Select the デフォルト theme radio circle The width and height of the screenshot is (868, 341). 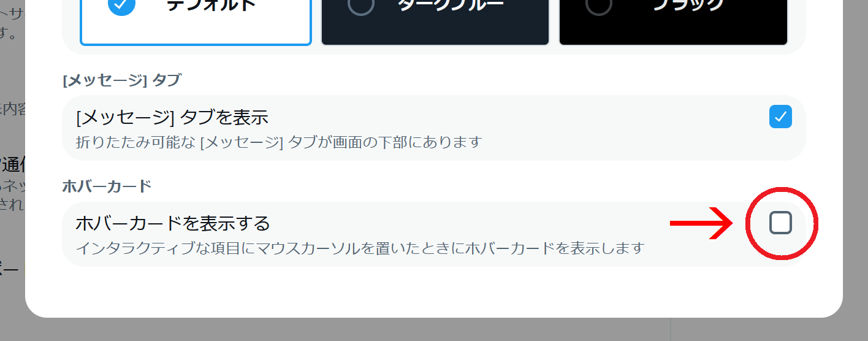point(122,5)
